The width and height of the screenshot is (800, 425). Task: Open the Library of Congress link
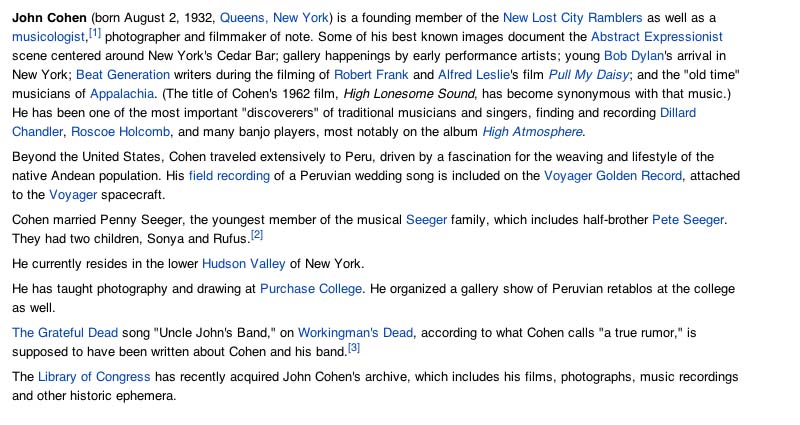click(94, 377)
